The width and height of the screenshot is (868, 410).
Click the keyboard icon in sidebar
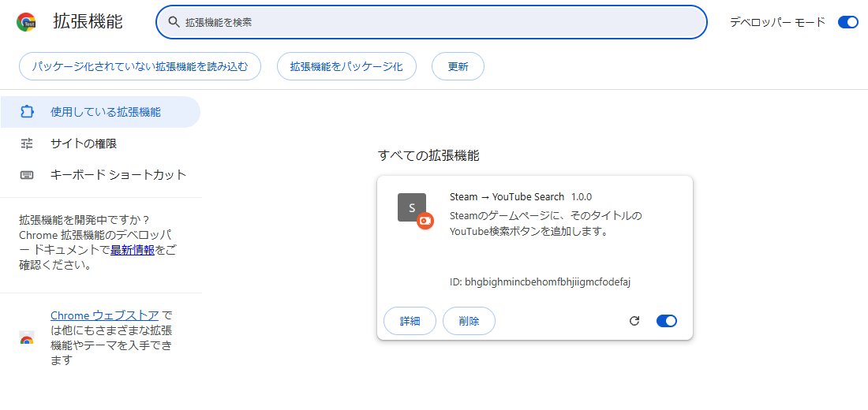point(27,175)
